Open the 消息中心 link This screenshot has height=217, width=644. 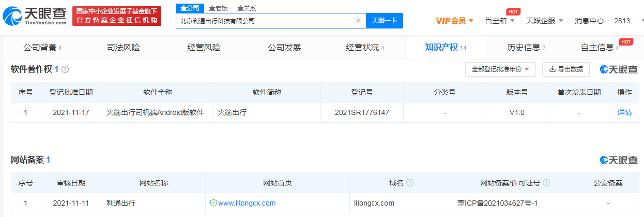pos(589,21)
